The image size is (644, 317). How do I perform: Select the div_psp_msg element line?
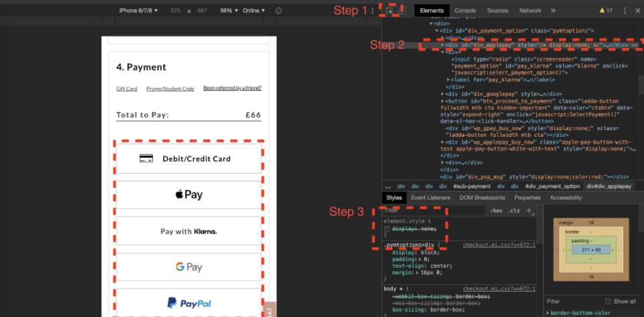pyautogui.click(x=534, y=177)
